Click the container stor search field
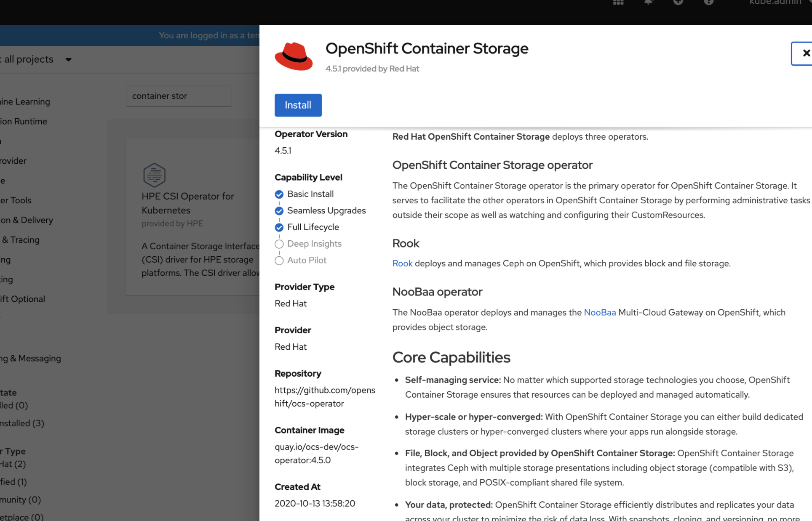Viewport: 812px width, 521px height. pyautogui.click(x=179, y=96)
